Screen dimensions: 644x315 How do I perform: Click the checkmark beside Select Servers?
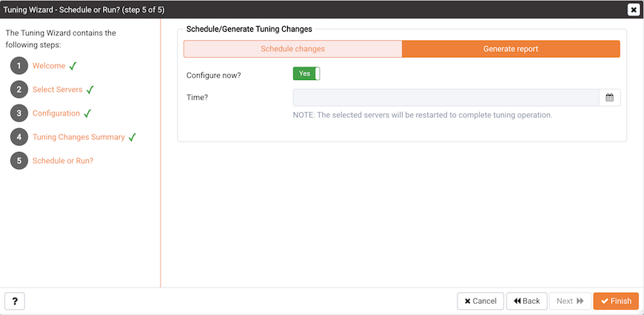point(90,90)
